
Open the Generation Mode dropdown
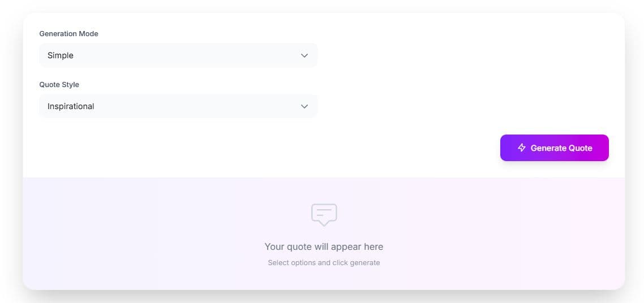[x=178, y=55]
